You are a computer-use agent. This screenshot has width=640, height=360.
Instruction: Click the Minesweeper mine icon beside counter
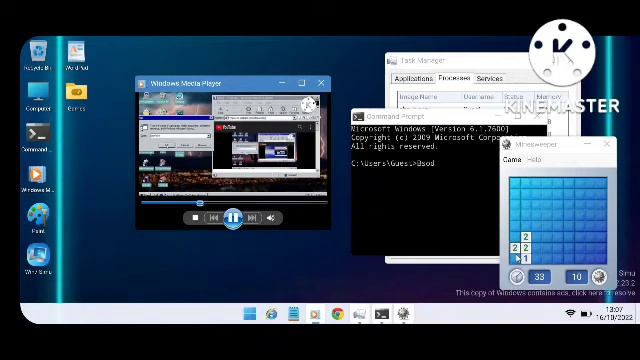pyautogui.click(x=599, y=277)
